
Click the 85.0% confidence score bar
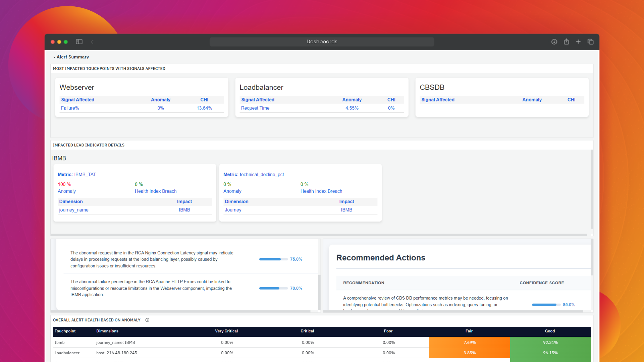(x=546, y=305)
